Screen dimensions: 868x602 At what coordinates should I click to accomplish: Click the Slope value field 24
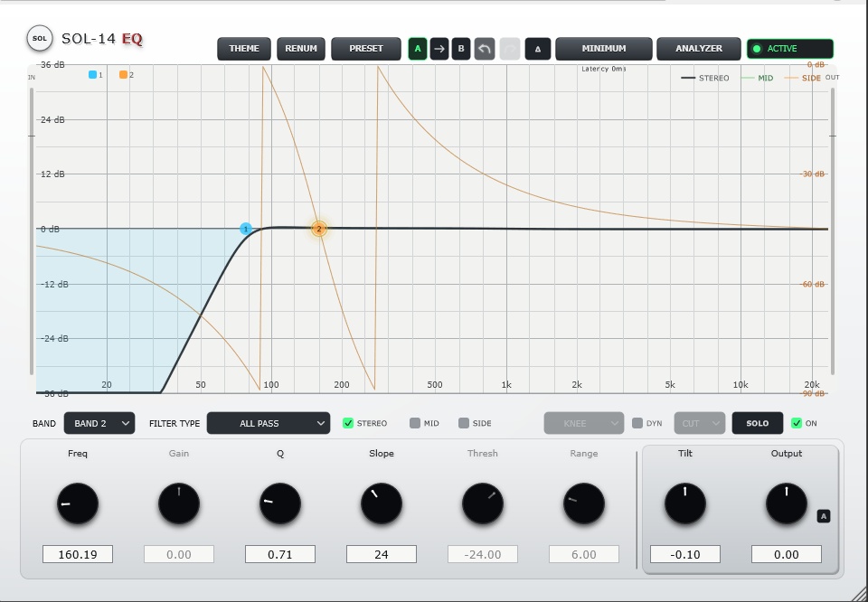point(382,554)
